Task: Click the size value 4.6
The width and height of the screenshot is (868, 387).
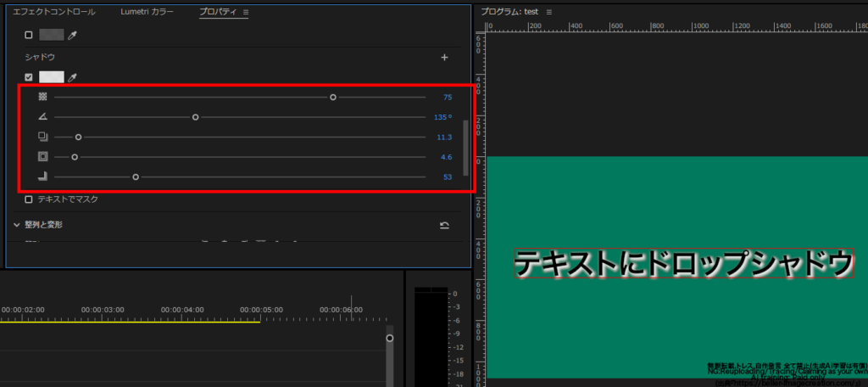Action: [x=446, y=158]
